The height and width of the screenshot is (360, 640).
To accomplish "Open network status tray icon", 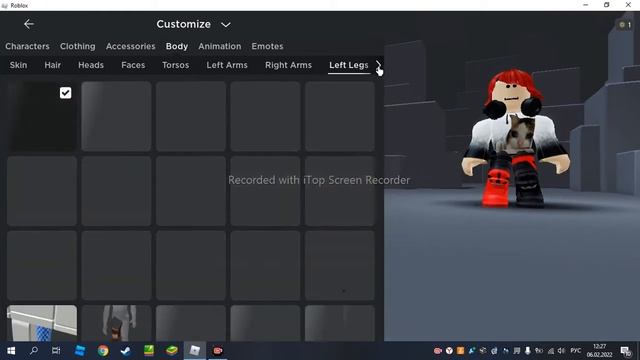I will (x=551, y=351).
